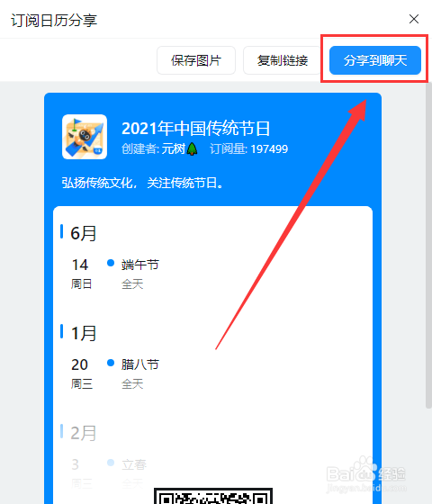This screenshot has height=504, width=432.
Task: Select the 2021年中国传统节日 title
Action: pos(196,128)
